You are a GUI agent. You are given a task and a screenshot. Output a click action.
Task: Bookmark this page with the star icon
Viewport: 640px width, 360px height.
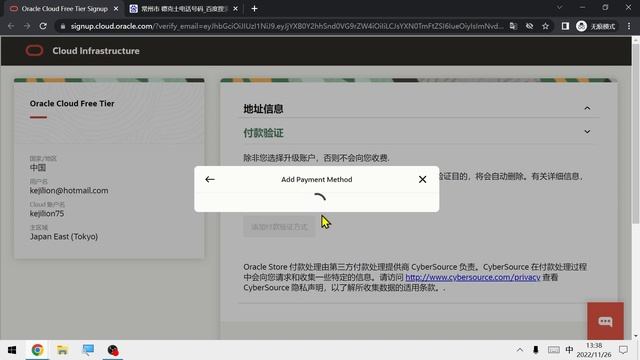click(x=545, y=26)
